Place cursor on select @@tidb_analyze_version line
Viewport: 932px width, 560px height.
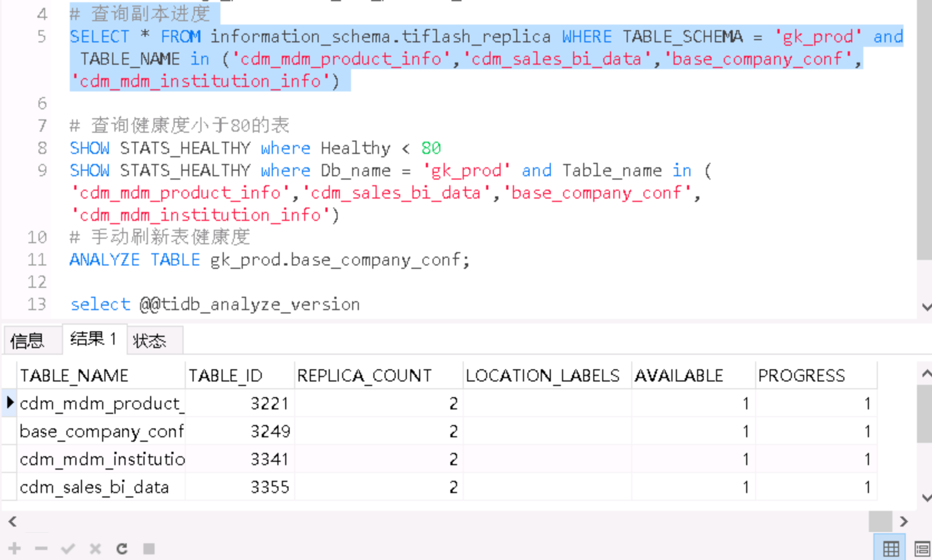coord(215,305)
